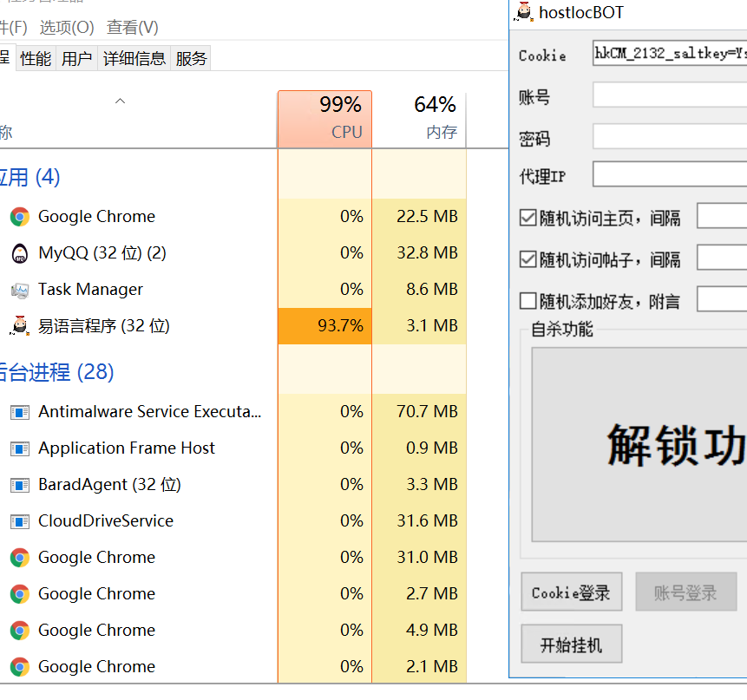Open the 选项(O) menu

(66, 28)
